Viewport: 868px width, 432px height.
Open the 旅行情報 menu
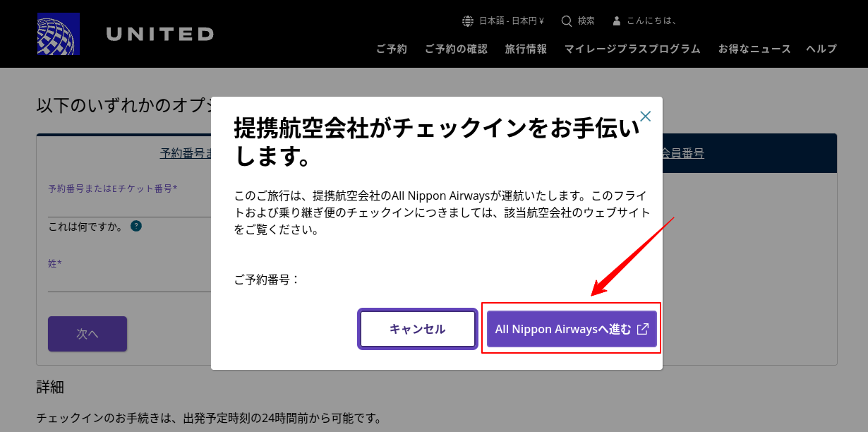tap(526, 49)
